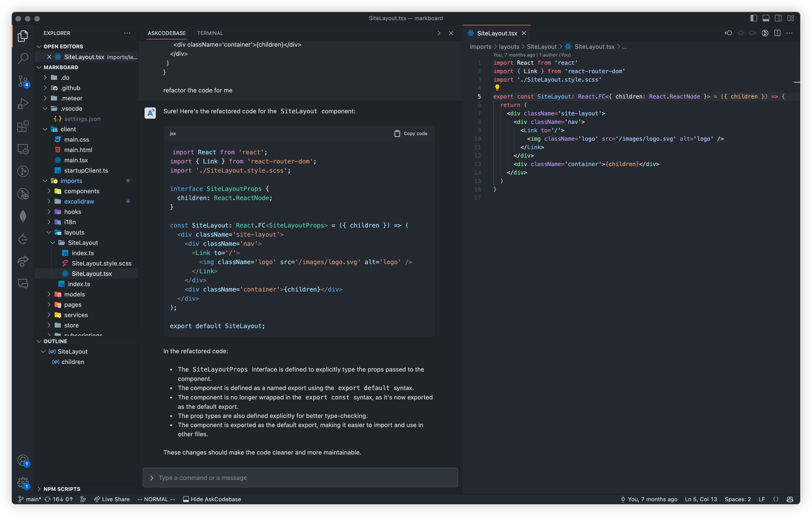Click language mode braces icon in status bar
Viewport: 812px width, 516px height.
tap(776, 499)
